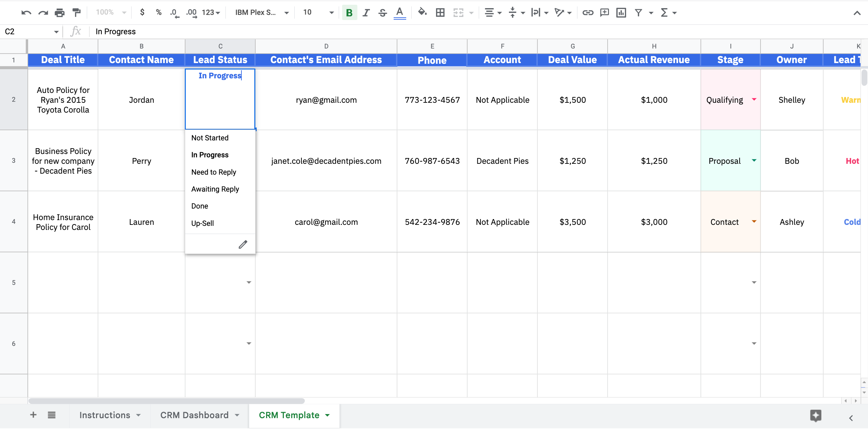Screen dimensions: 868x429
Task: Click 'Need to Reply' option in list
Action: point(213,172)
